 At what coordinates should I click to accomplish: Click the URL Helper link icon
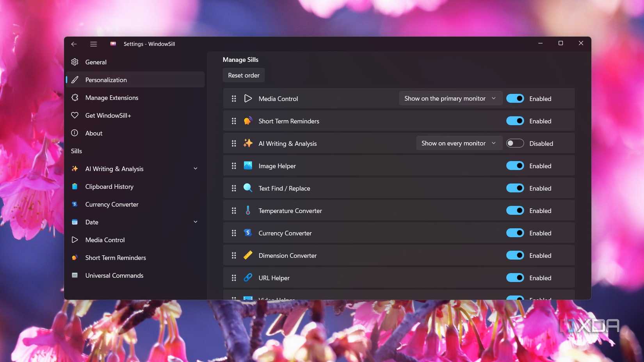click(x=248, y=277)
